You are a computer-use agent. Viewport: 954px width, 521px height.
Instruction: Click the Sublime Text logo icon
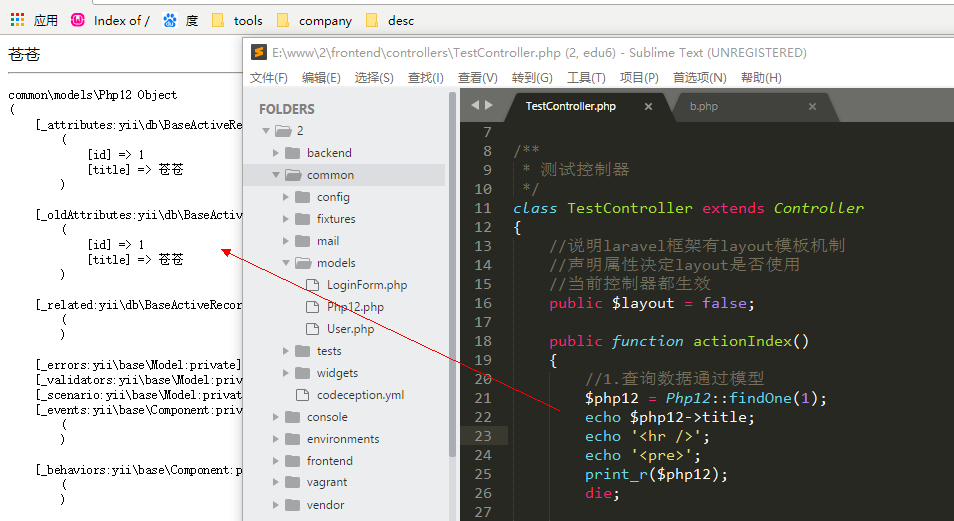[x=259, y=52]
